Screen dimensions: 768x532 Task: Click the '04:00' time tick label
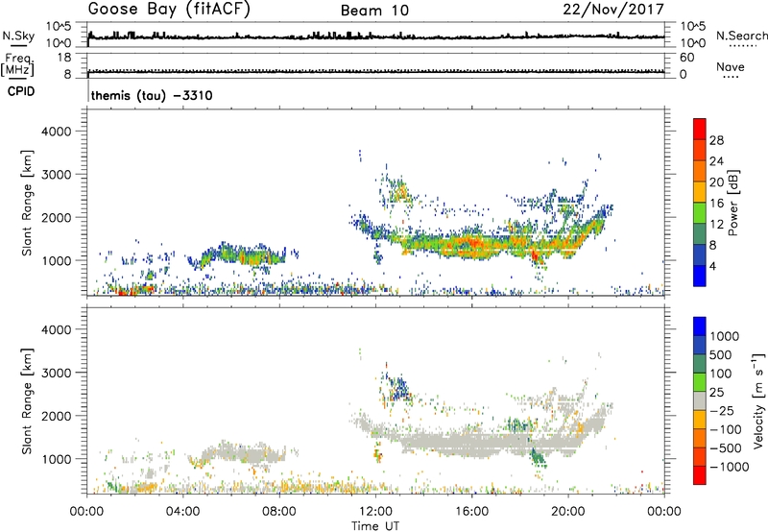(183, 512)
